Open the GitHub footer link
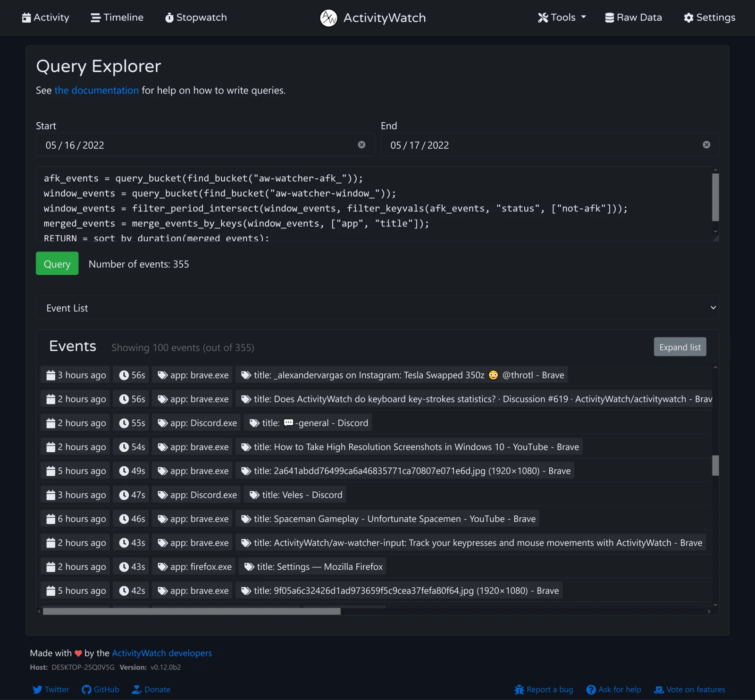Image resolution: width=755 pixels, height=700 pixels. (101, 690)
